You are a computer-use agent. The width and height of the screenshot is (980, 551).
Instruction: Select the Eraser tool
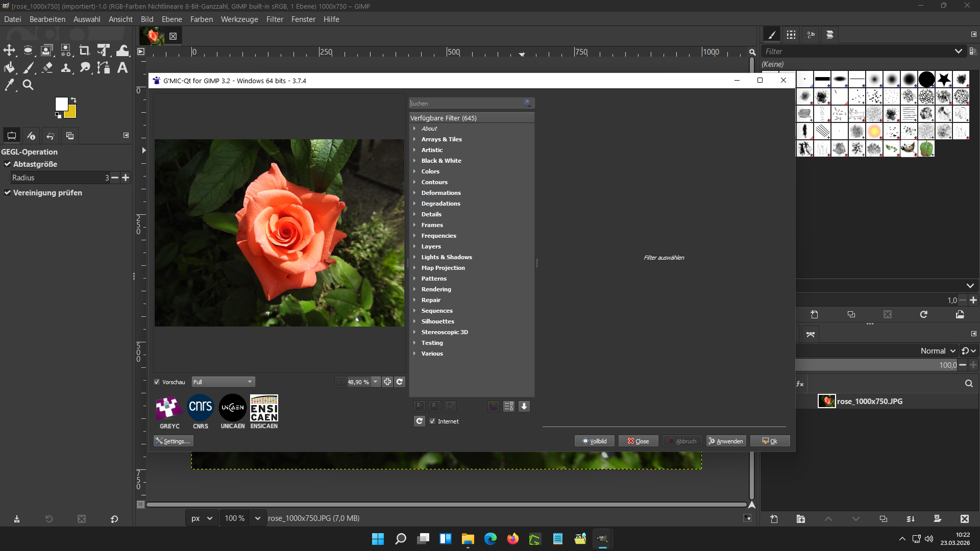[47, 68]
